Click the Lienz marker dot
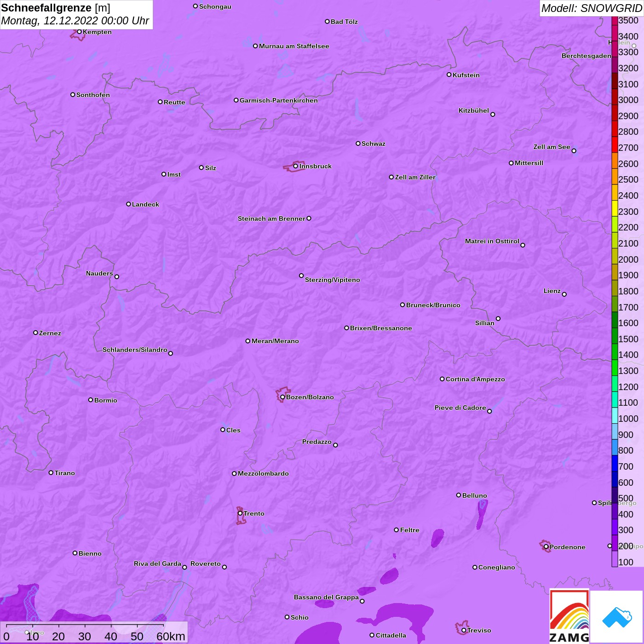The width and height of the screenshot is (644, 644). point(564,294)
